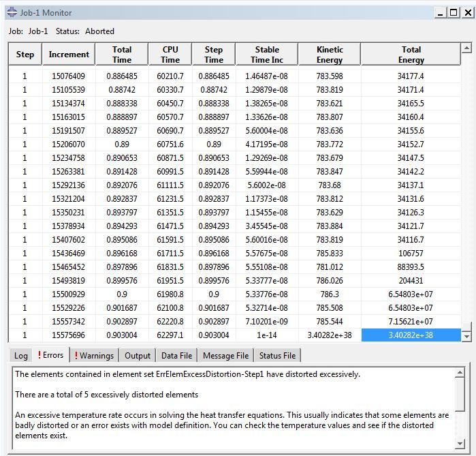This screenshot has width=476, height=456.
Task: Select increment cell 15500929
Action: (69, 294)
